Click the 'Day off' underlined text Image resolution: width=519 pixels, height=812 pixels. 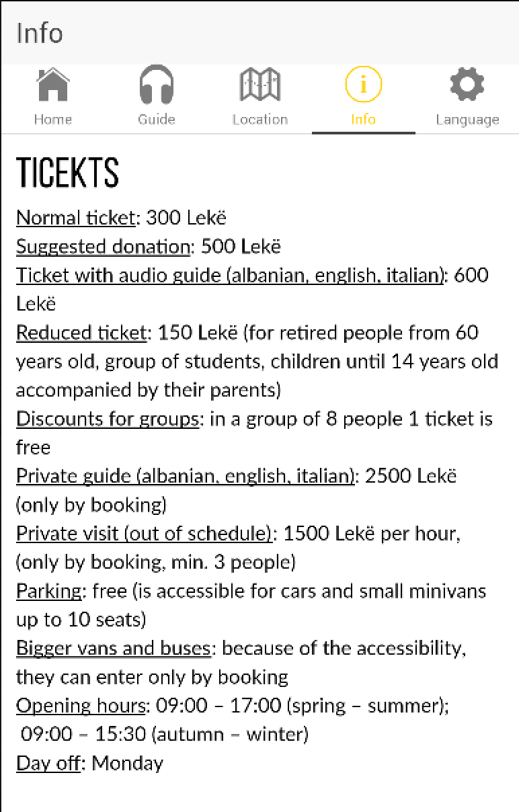[48, 764]
